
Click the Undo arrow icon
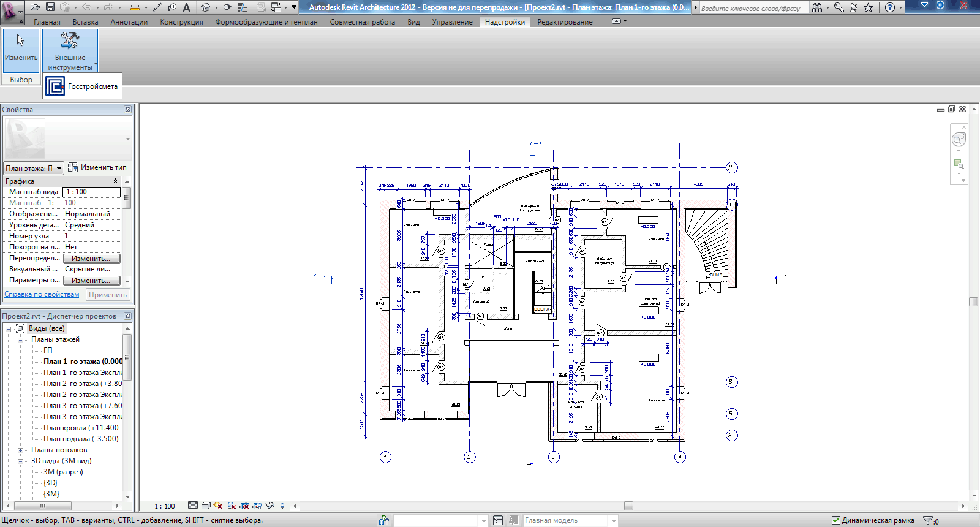86,7
